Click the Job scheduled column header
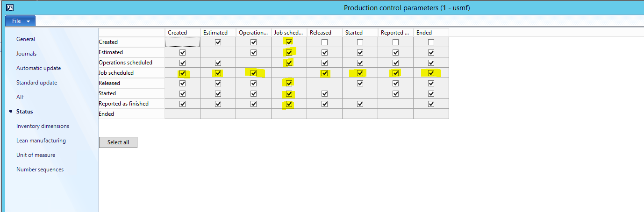 289,33
